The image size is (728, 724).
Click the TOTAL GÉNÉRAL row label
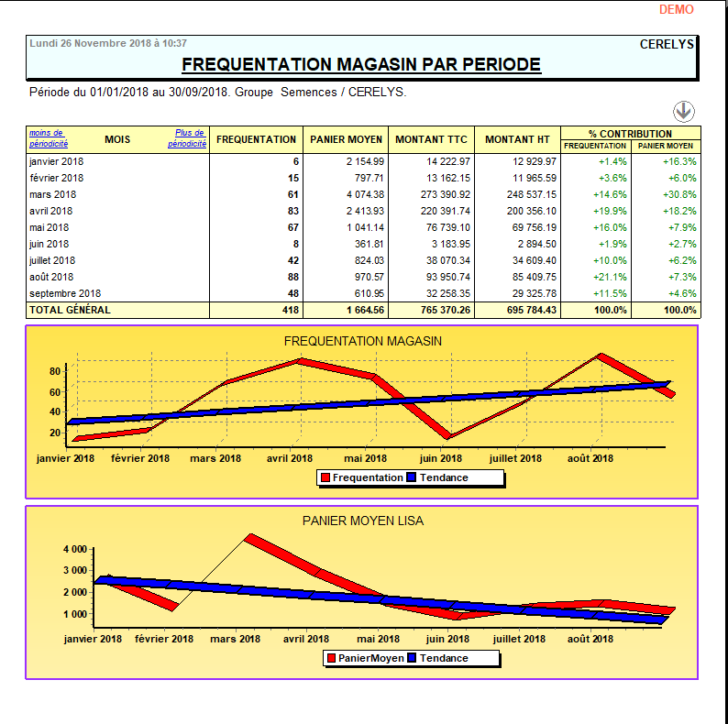tap(70, 310)
